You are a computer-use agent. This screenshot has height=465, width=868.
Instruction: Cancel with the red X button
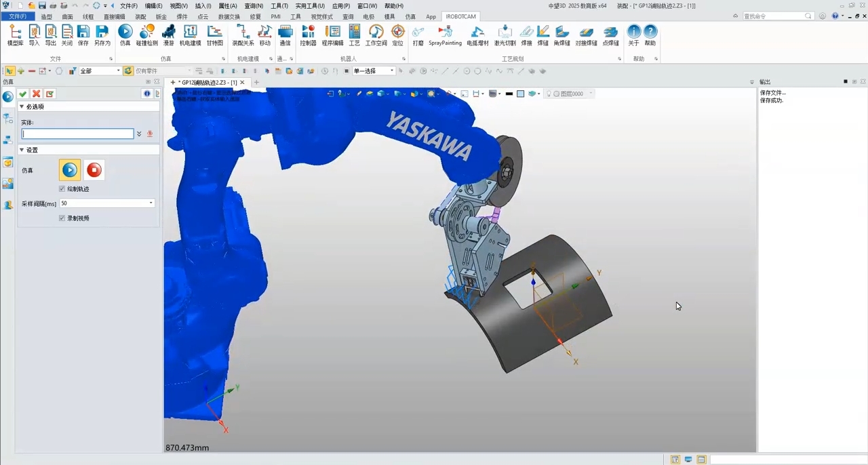37,94
